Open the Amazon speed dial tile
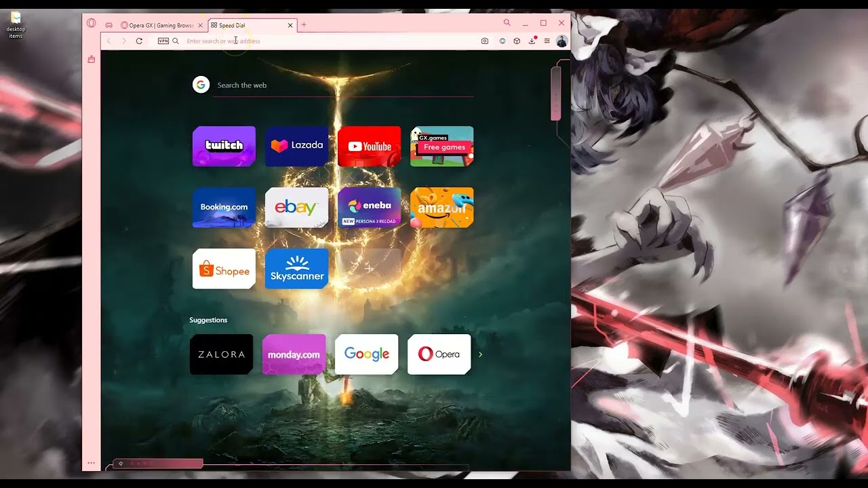 tap(441, 207)
